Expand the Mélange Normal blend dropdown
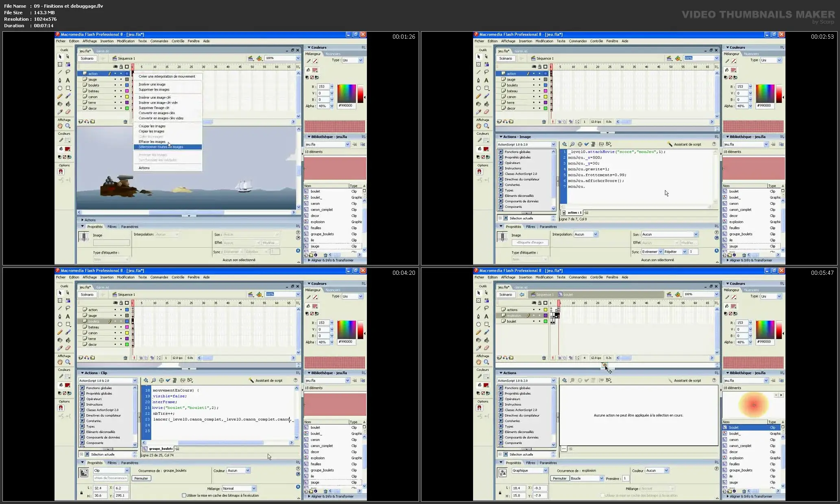The width and height of the screenshot is (840, 504). coord(254,489)
